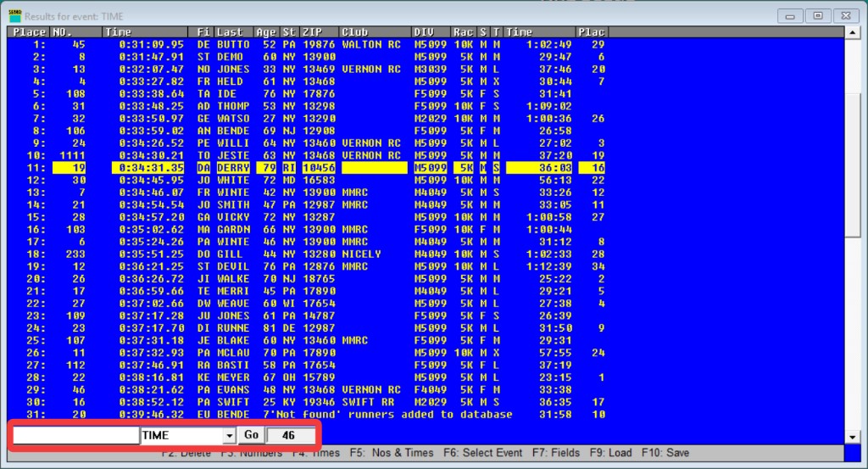Click the F7: Fields shortcut

point(556,453)
